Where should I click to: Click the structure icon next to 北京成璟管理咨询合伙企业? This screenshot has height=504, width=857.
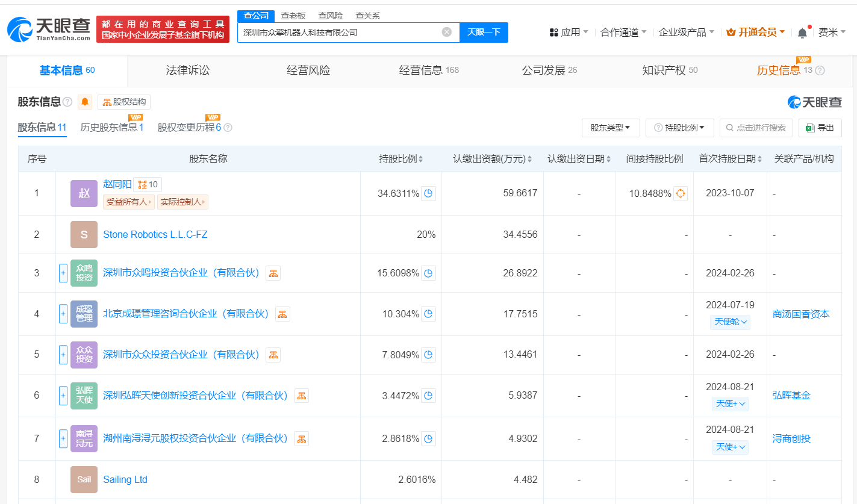point(282,314)
